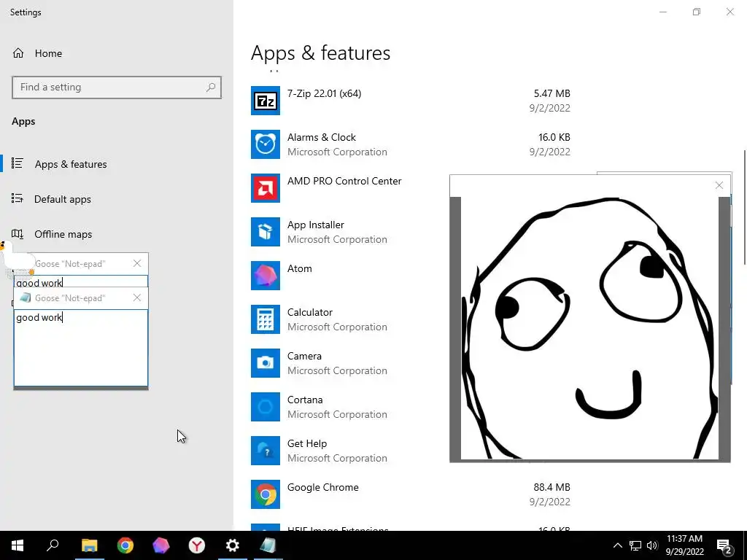Close the rear Goose Not-epad window
This screenshot has width=747, height=560.
tap(137, 263)
